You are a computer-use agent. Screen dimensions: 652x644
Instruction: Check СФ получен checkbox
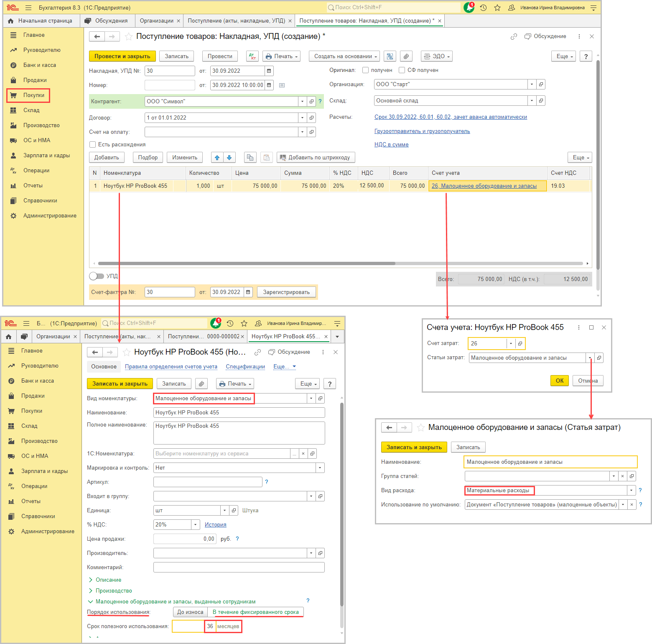(402, 70)
